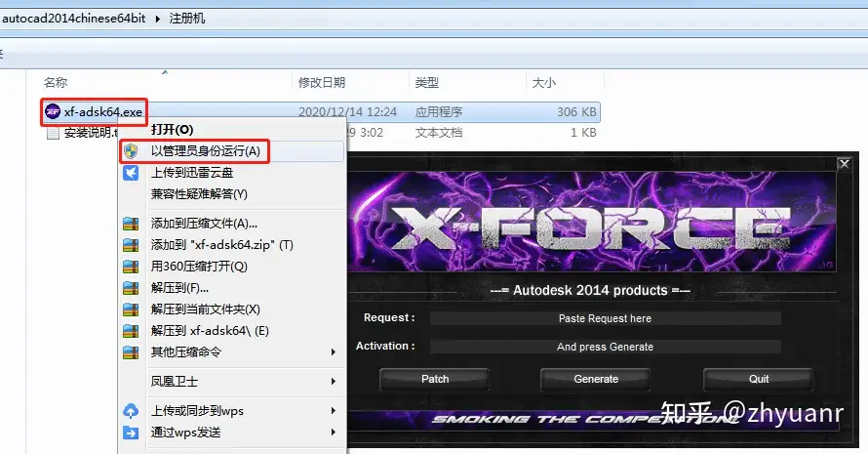The width and height of the screenshot is (868, 454).
Task: Click the Activation output field
Action: (x=605, y=347)
